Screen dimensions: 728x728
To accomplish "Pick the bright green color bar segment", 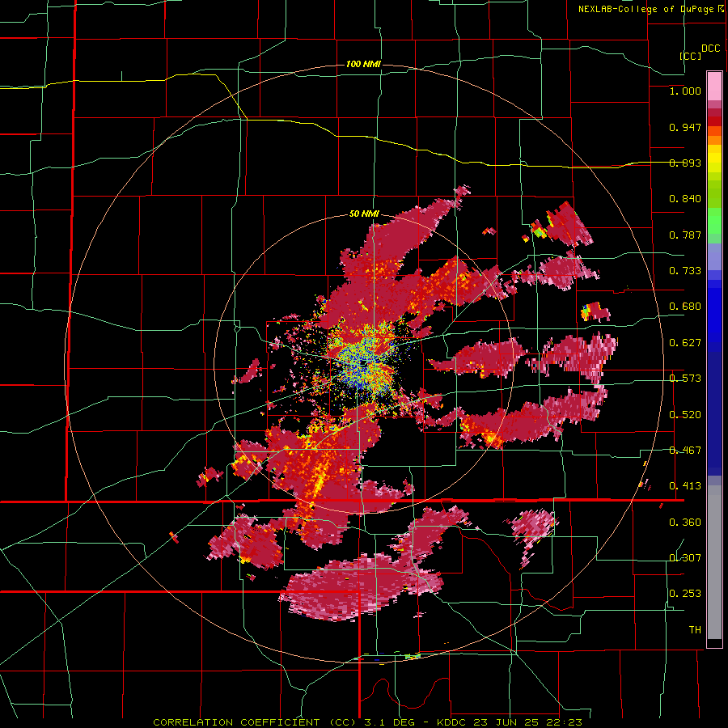I will tap(714, 221).
